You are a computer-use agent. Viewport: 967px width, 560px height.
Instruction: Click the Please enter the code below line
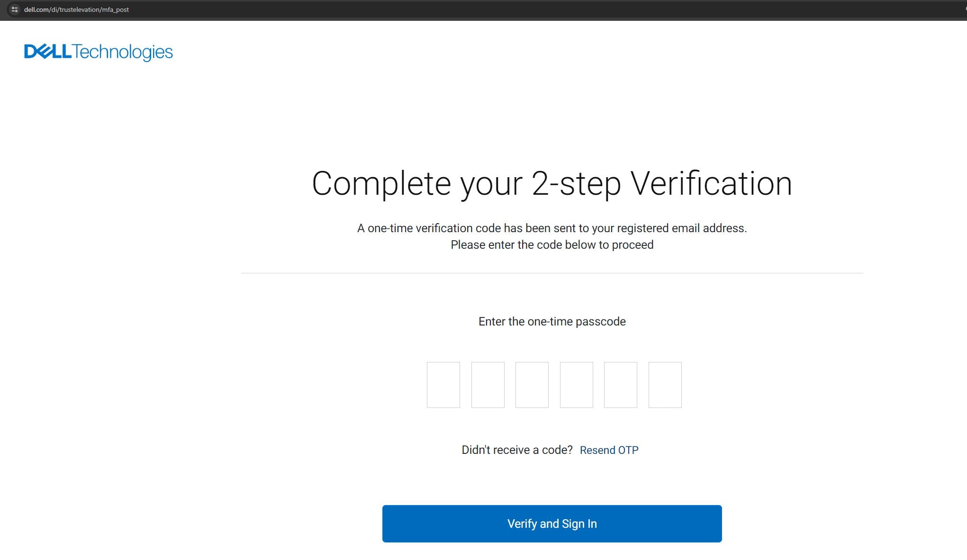pyautogui.click(x=552, y=245)
